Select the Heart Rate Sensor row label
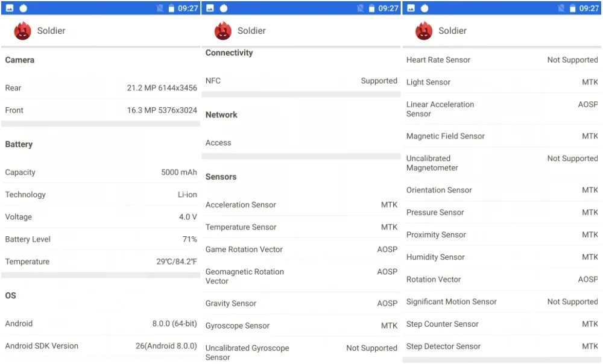The height and width of the screenshot is (364, 603). tap(438, 60)
